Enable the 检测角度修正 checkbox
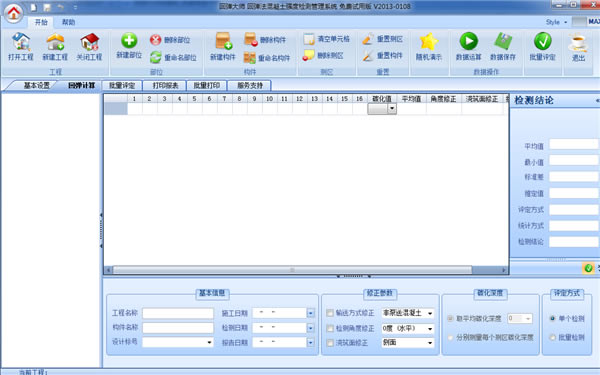 330,328
